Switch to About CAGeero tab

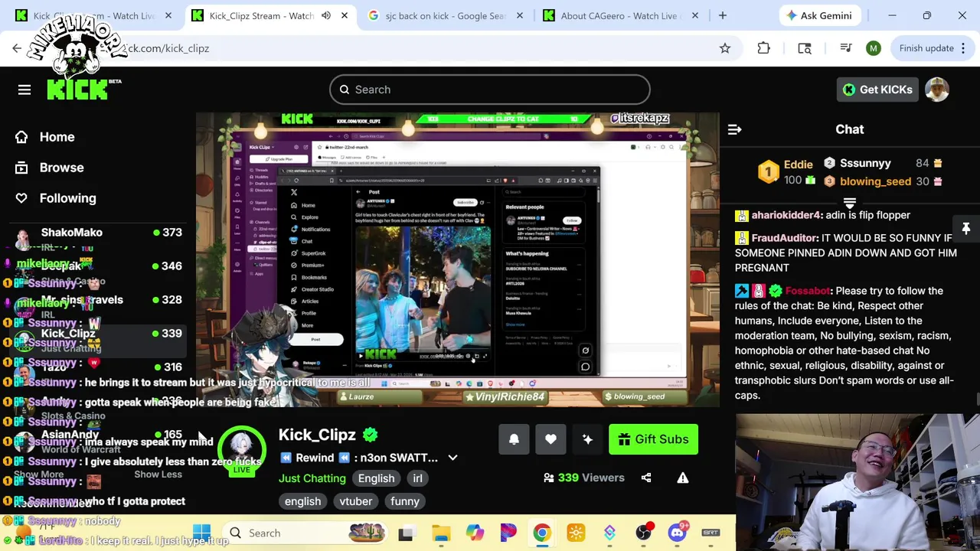619,15
